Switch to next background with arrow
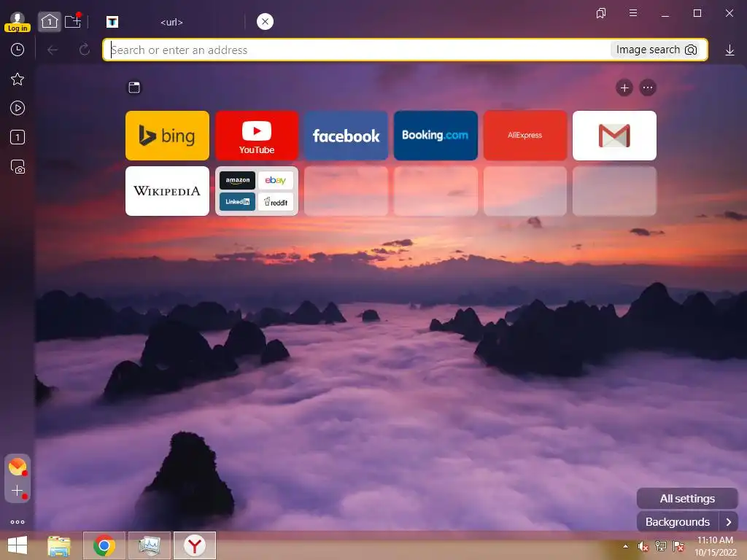Screen dimensions: 747x560 coord(729,522)
